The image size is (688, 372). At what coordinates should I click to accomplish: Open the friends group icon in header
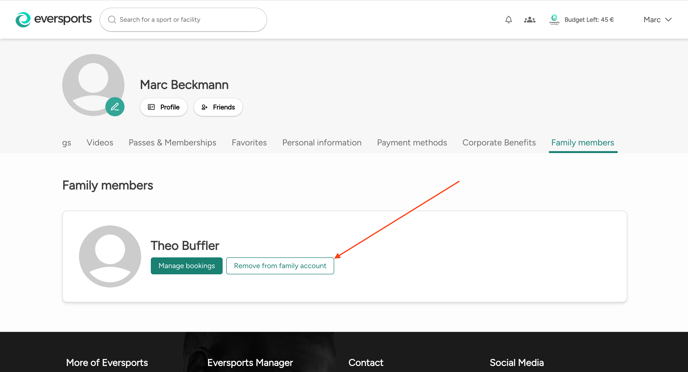click(x=530, y=19)
